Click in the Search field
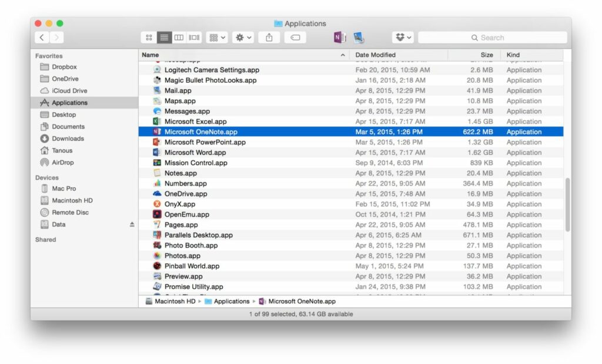This screenshot has width=602, height=364. (x=492, y=38)
